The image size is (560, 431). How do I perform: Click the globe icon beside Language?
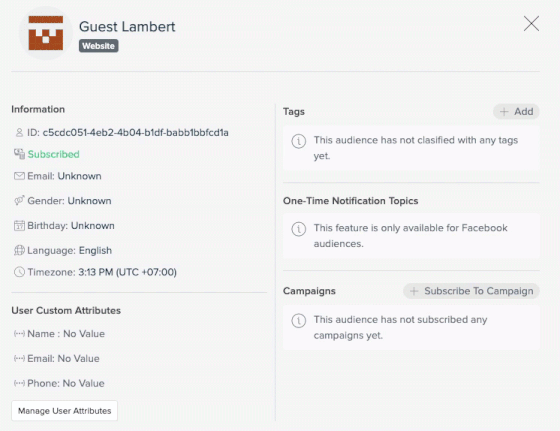click(x=19, y=250)
